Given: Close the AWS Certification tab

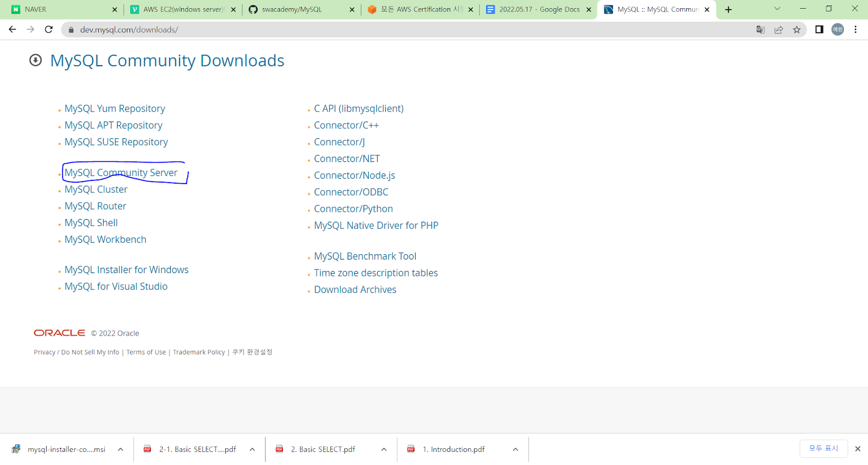Looking at the screenshot, I should tap(470, 9).
